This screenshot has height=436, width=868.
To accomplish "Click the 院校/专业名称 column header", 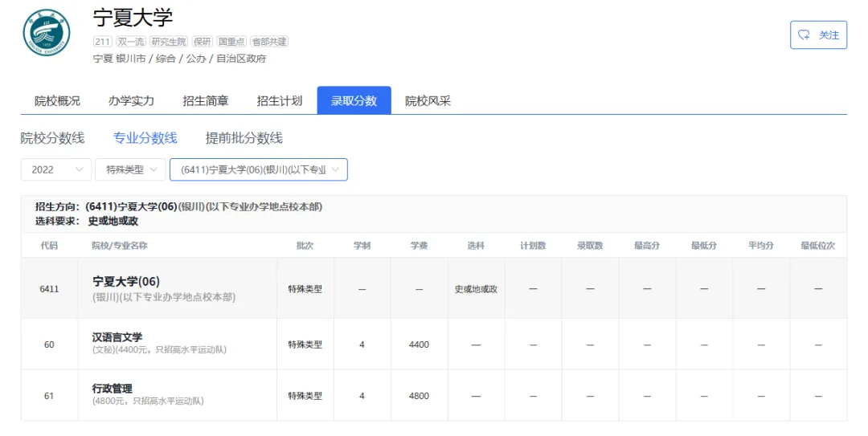I will click(120, 245).
